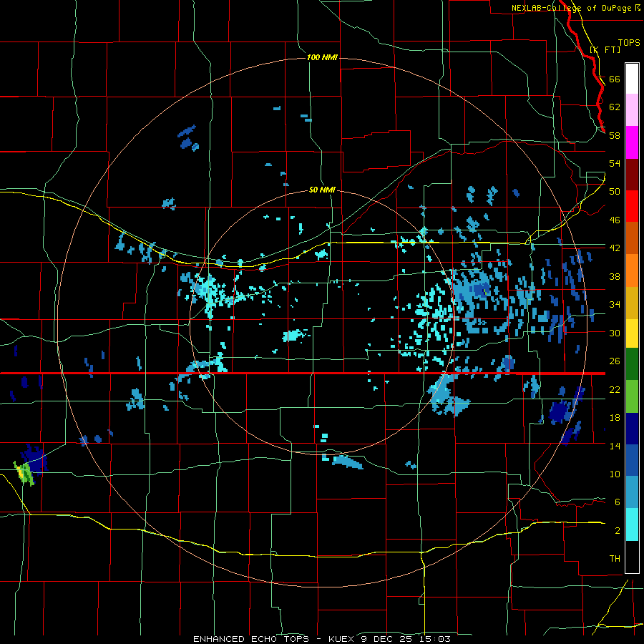
Task: Click the yellow legend swatch
Action: pos(632,333)
